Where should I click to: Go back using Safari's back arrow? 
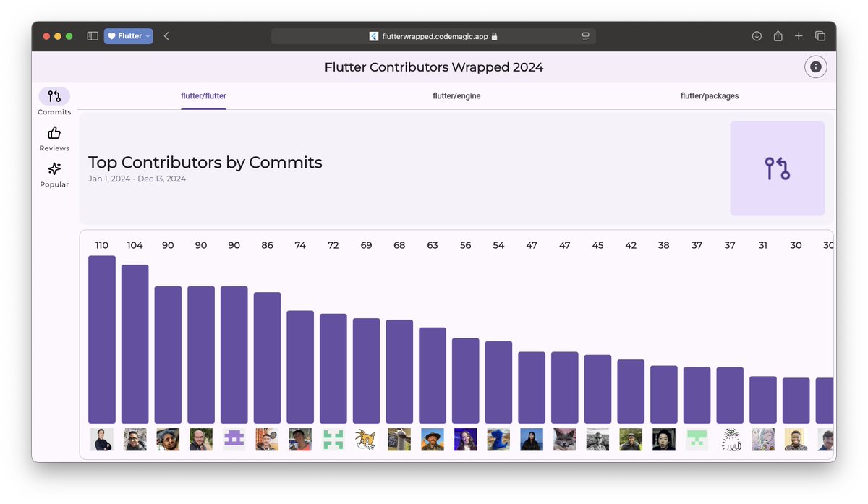tap(166, 35)
